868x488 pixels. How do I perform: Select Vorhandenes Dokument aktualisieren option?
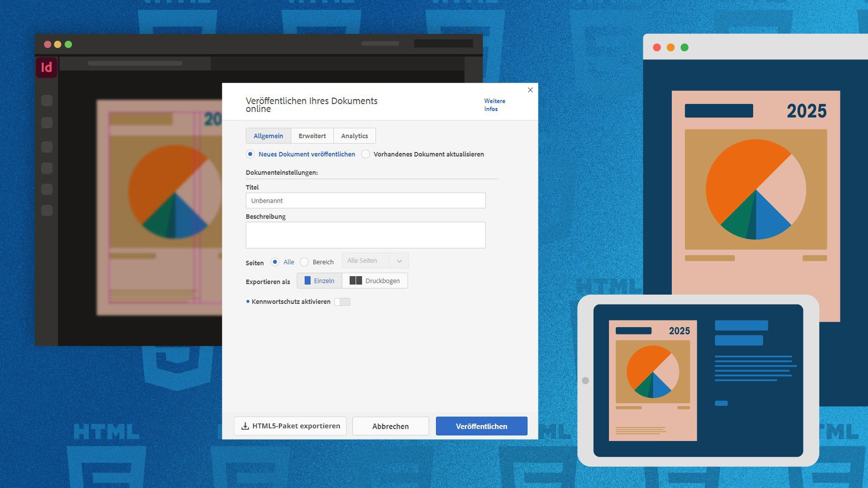[x=365, y=154]
